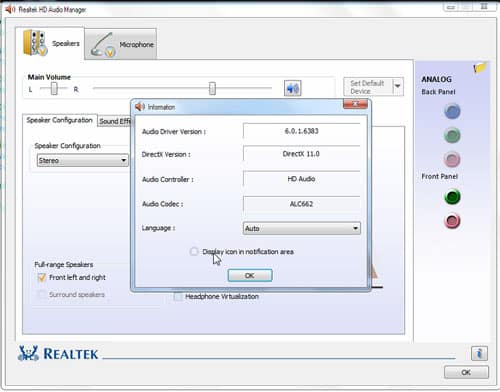Select the green front panel jack

452,197
